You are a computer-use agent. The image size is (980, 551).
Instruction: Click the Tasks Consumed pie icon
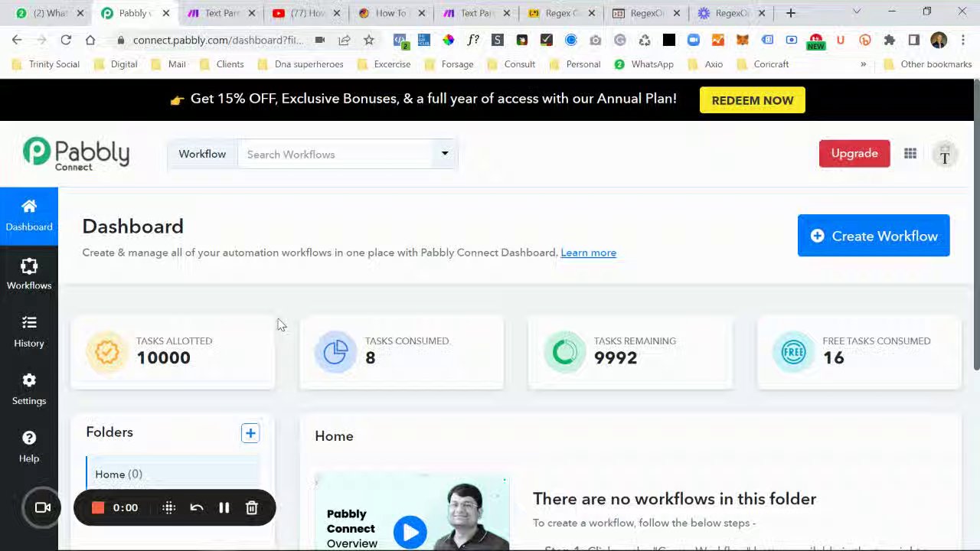[335, 352]
